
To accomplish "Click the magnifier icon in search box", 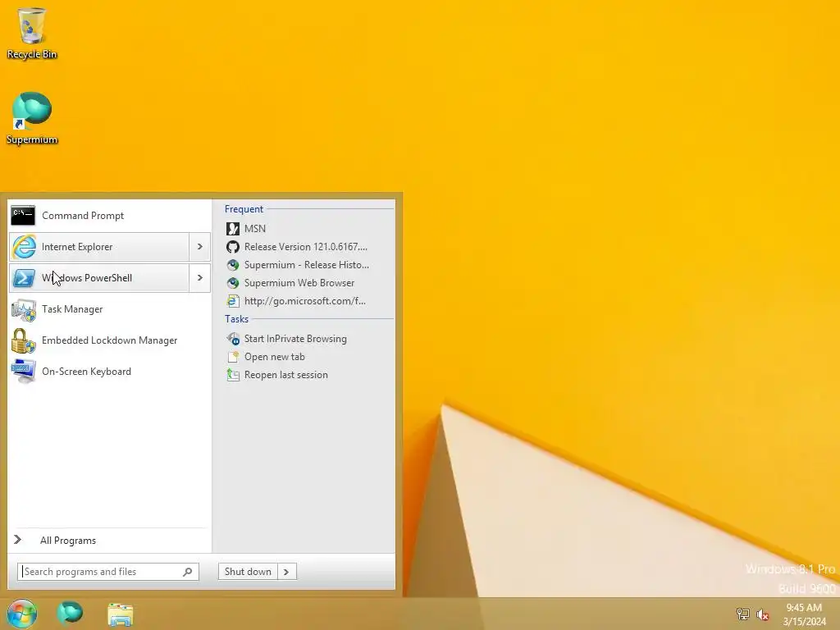I will [188, 572].
